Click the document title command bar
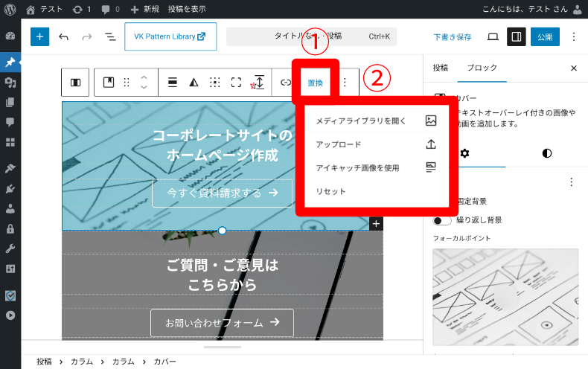 click(311, 36)
